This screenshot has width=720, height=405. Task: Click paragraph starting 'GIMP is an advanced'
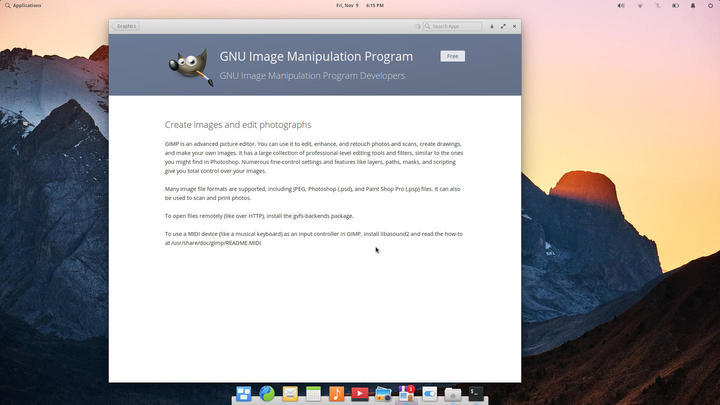coord(314,157)
